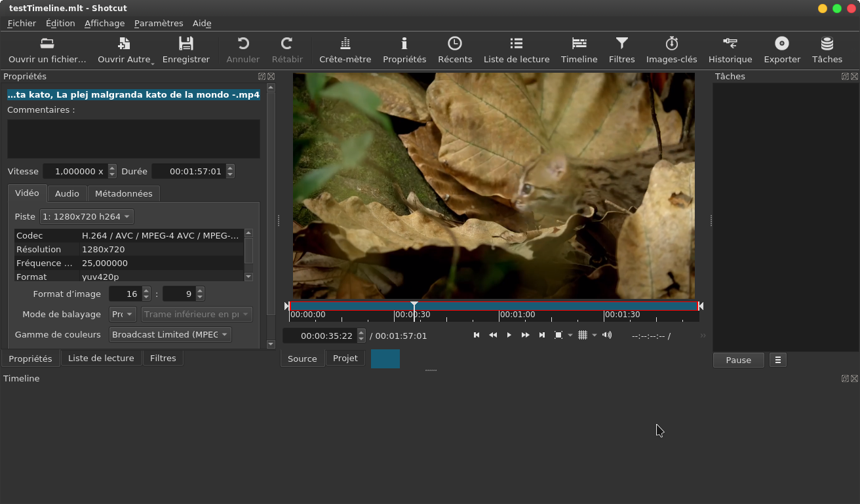Click the blue scrub bar range
This screenshot has width=860, height=504.
point(494,306)
